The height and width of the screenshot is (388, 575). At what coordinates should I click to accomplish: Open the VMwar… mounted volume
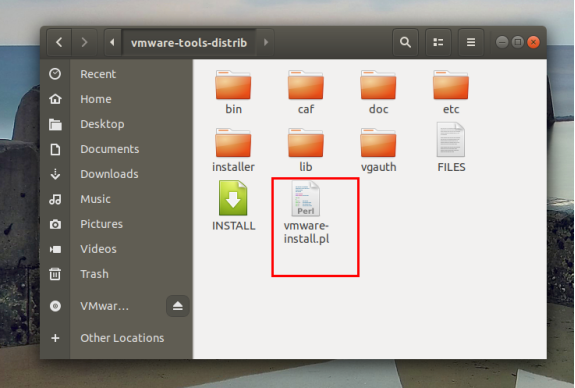click(105, 306)
